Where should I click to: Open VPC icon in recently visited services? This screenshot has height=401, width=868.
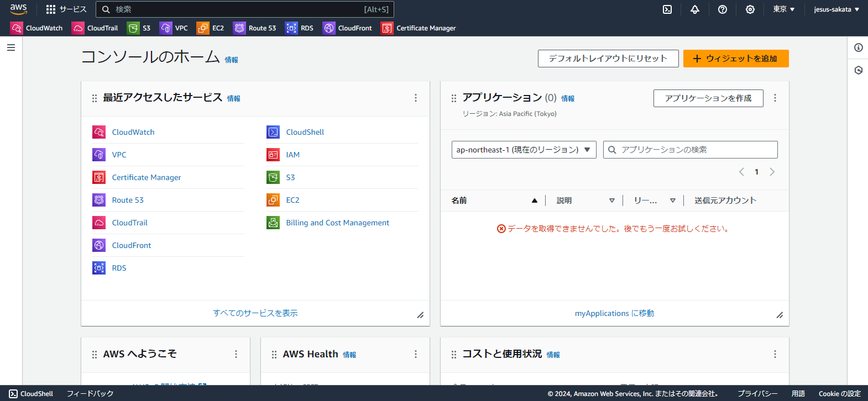click(x=99, y=155)
